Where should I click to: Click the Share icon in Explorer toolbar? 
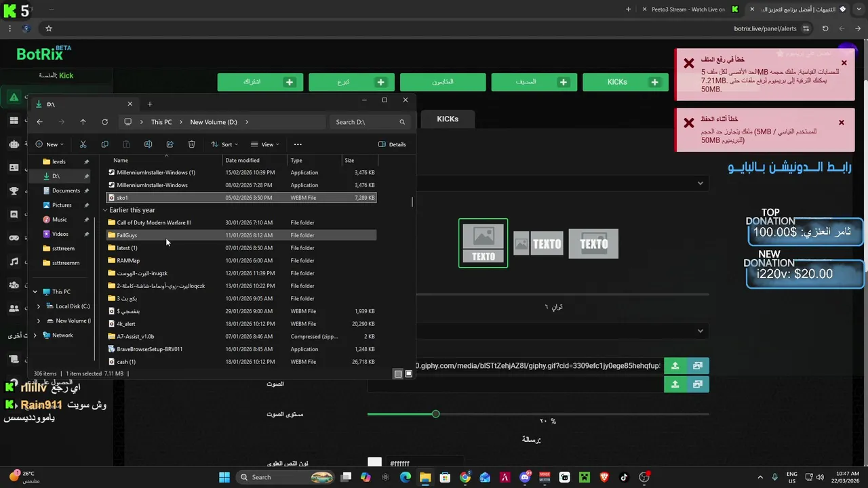coord(170,144)
